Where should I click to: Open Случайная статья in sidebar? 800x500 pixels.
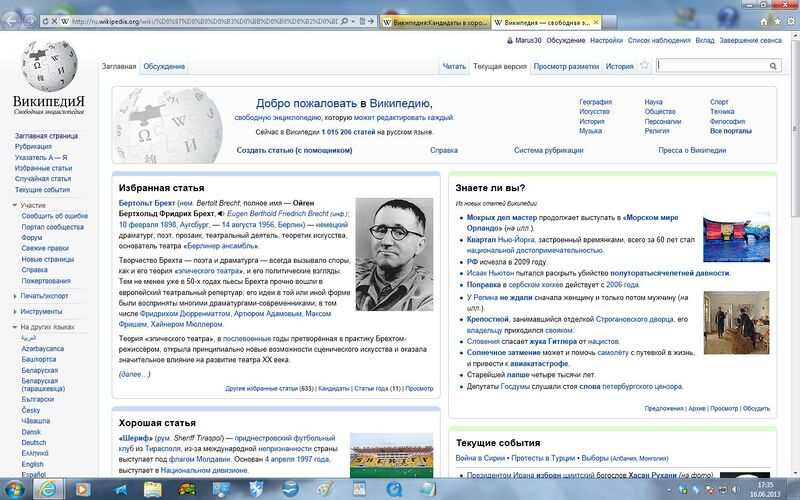(43, 179)
